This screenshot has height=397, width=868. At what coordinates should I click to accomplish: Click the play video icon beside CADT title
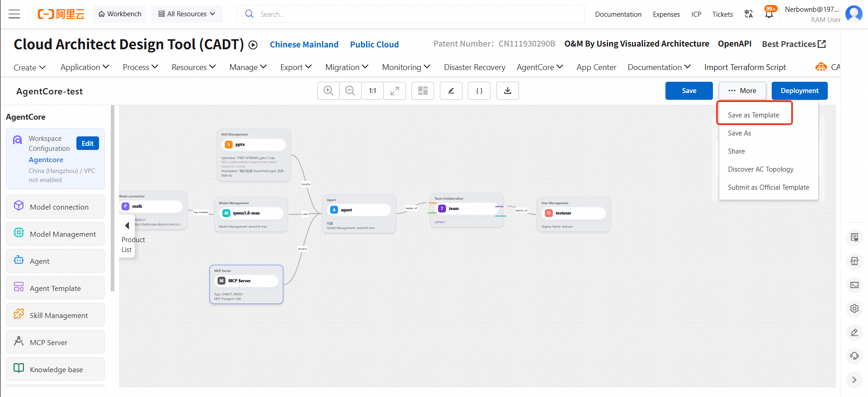(253, 45)
